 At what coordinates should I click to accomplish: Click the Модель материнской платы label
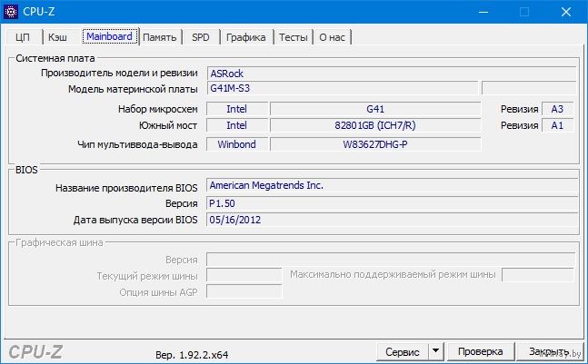click(x=133, y=90)
